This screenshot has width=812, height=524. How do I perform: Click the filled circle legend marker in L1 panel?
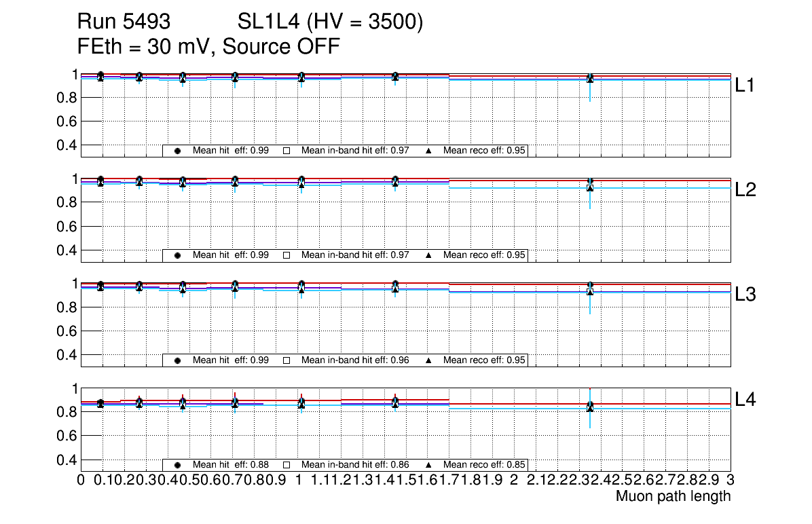178,151
